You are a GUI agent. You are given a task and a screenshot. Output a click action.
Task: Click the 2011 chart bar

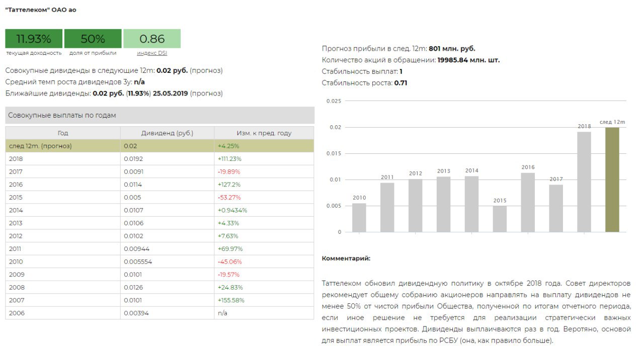pos(387,207)
